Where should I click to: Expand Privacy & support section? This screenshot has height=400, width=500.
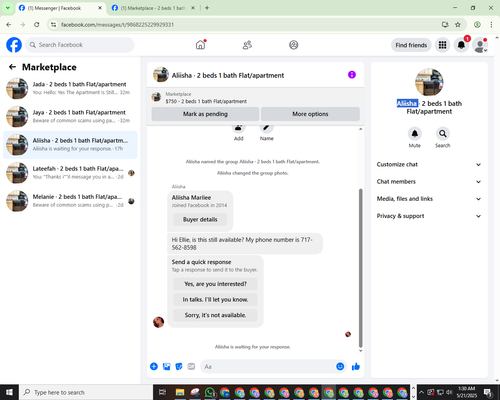(429, 216)
